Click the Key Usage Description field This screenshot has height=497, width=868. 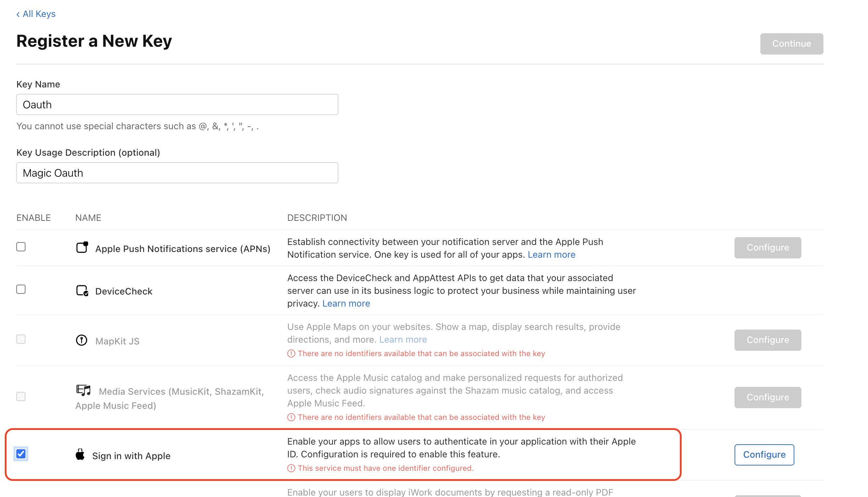(177, 173)
